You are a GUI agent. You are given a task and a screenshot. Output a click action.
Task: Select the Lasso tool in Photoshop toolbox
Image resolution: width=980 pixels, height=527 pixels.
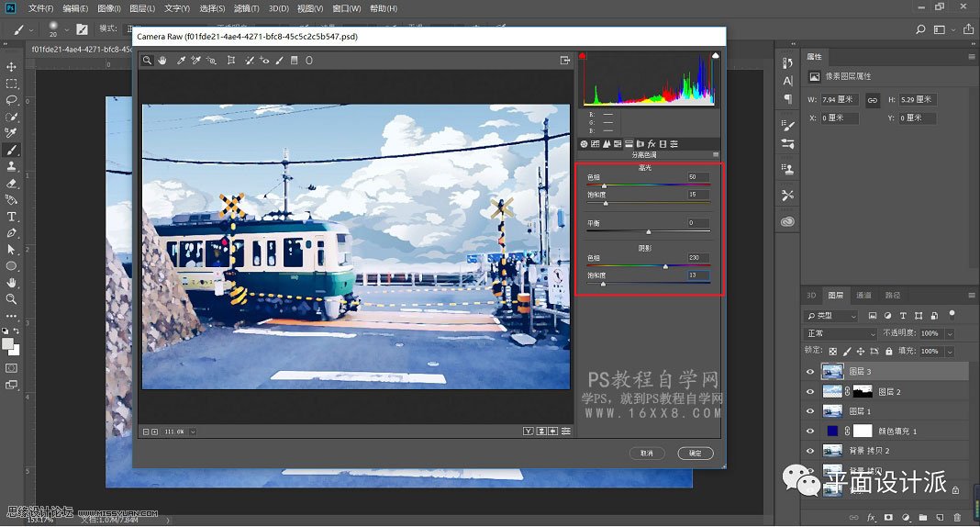[x=11, y=100]
